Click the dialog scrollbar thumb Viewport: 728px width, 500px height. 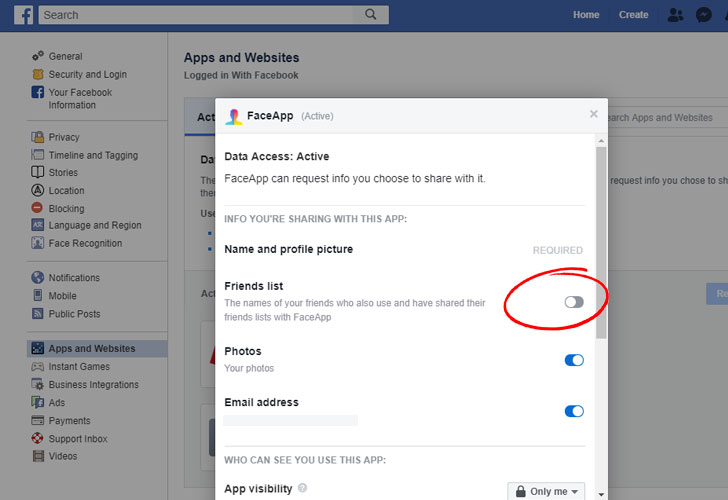[601, 243]
